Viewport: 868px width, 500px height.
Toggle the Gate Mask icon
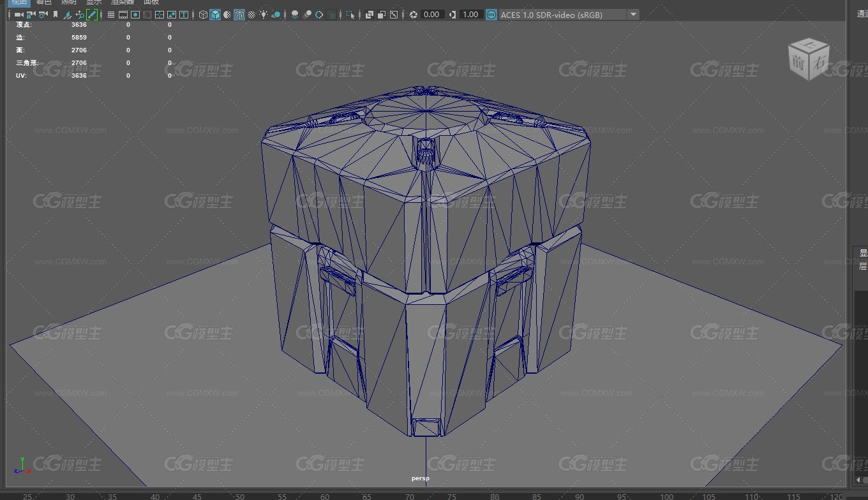tap(147, 15)
